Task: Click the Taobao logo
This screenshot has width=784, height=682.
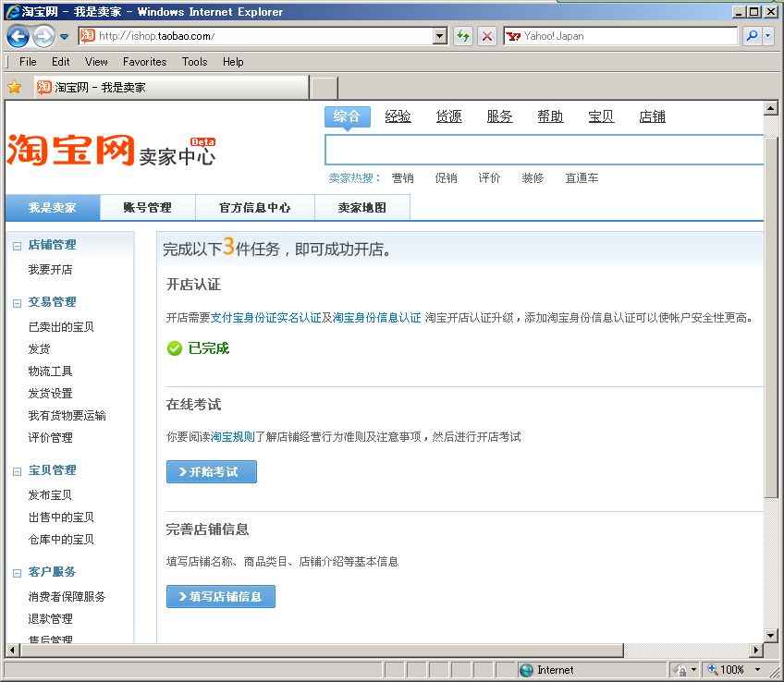Action: pyautogui.click(x=72, y=150)
